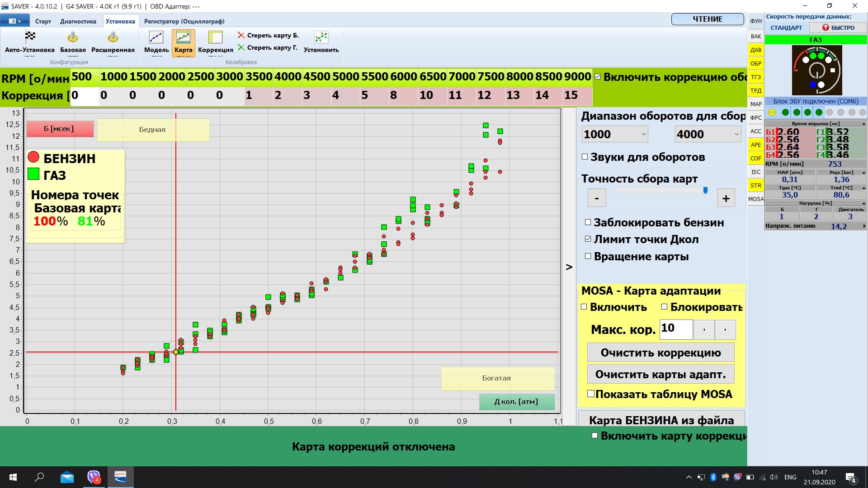Open volume control in tray
The height and width of the screenshot is (488, 868).
774,477
